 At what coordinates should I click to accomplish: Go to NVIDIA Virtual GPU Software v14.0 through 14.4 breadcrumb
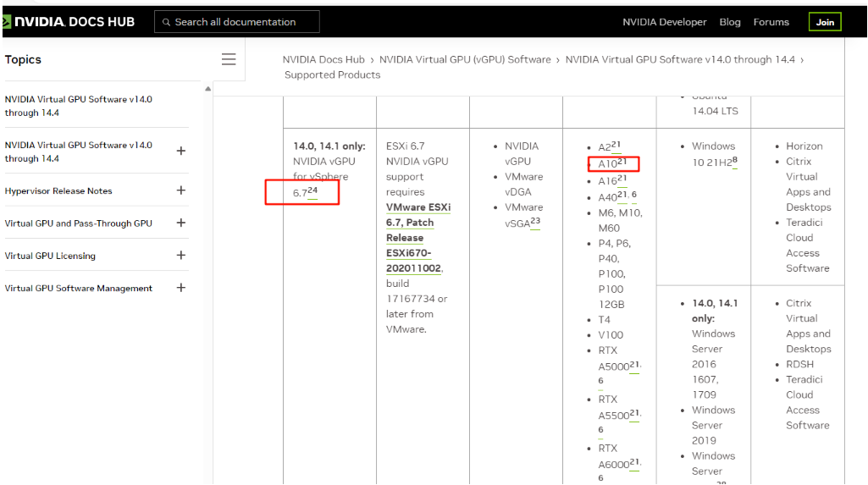click(680, 59)
